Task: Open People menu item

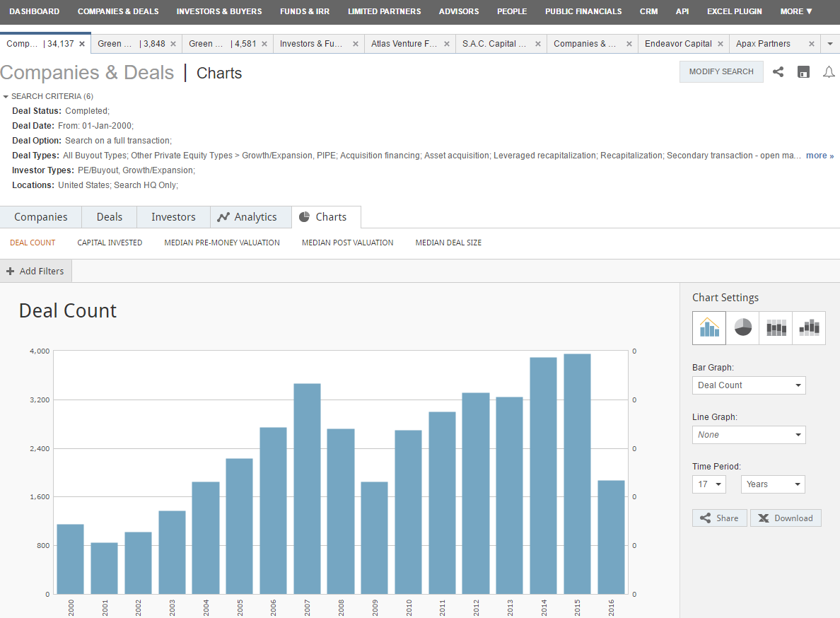Action: click(512, 11)
